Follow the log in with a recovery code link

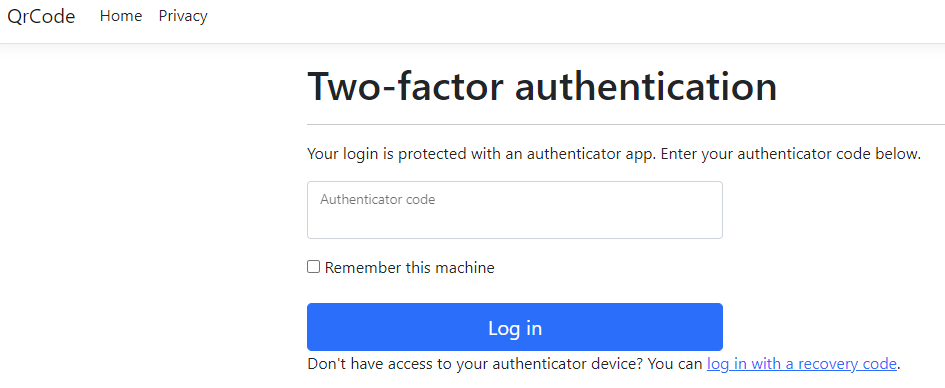pyautogui.click(x=802, y=364)
